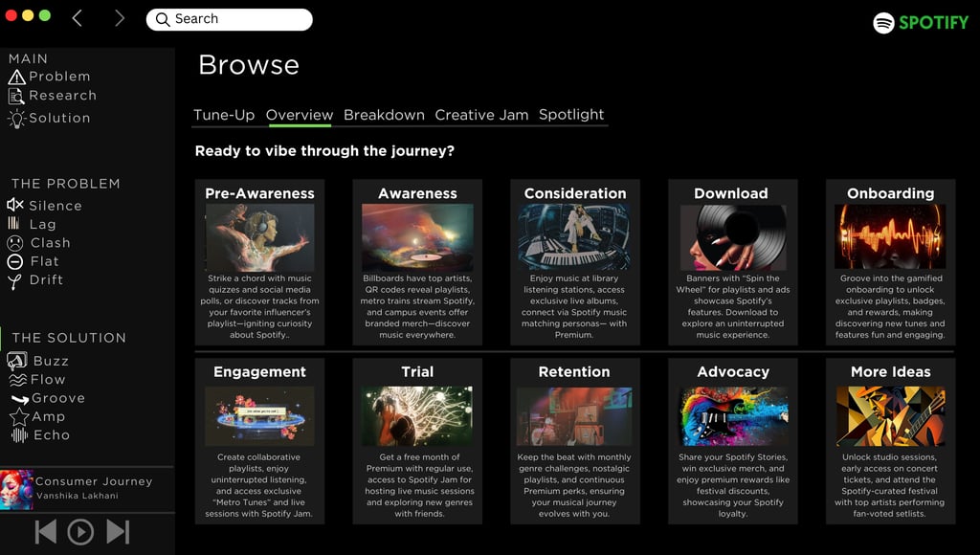
Task: Click the search magnifier icon
Action: [x=163, y=19]
